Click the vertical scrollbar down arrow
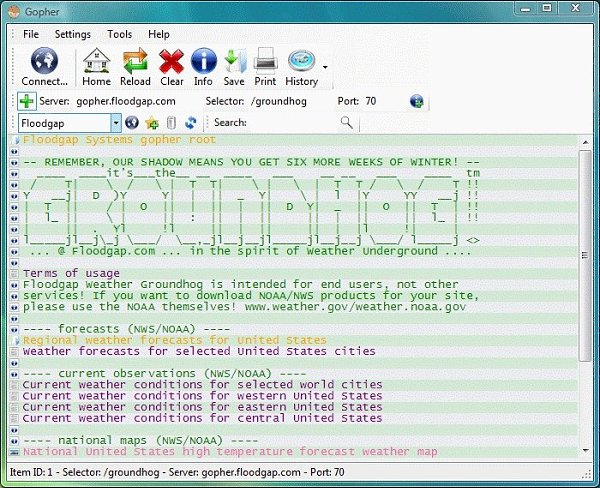The height and width of the screenshot is (488, 600). 585,450
